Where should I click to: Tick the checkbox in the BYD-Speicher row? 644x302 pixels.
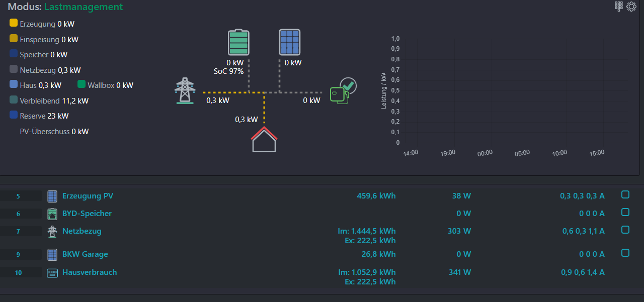coord(625,212)
